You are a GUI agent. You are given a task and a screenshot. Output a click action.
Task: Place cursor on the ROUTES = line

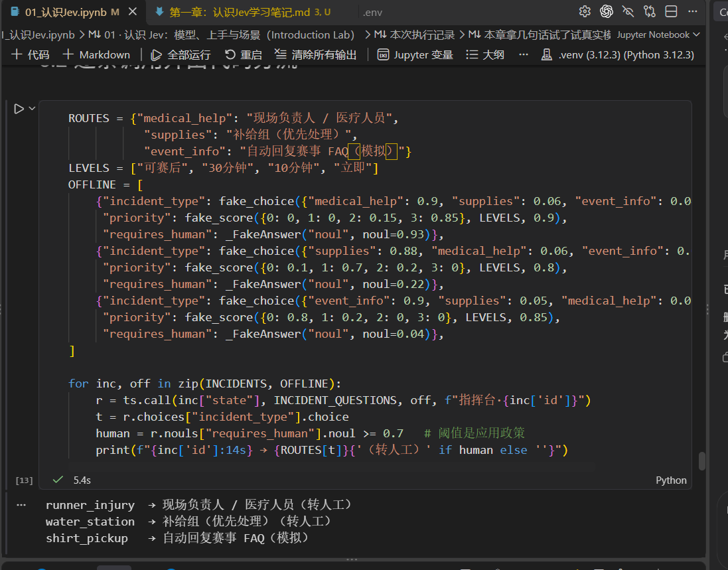(233, 118)
